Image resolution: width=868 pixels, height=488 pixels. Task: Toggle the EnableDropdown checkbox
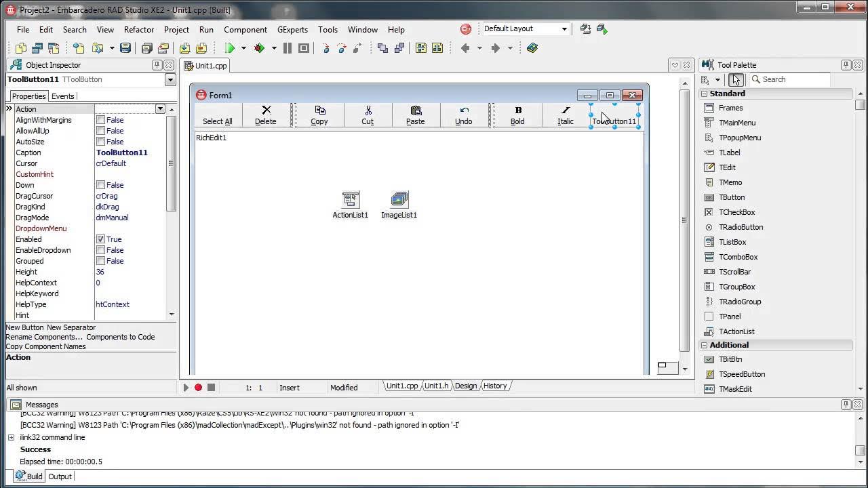pos(100,250)
